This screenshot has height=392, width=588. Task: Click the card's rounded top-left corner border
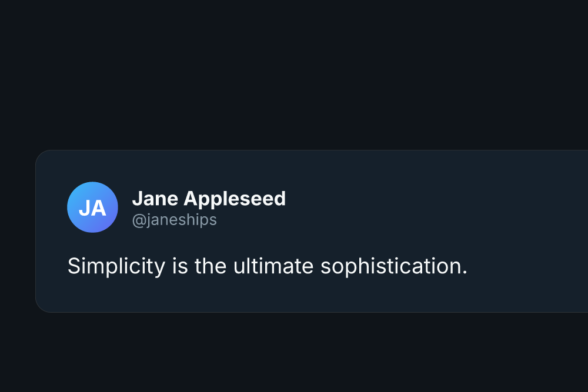(40, 155)
